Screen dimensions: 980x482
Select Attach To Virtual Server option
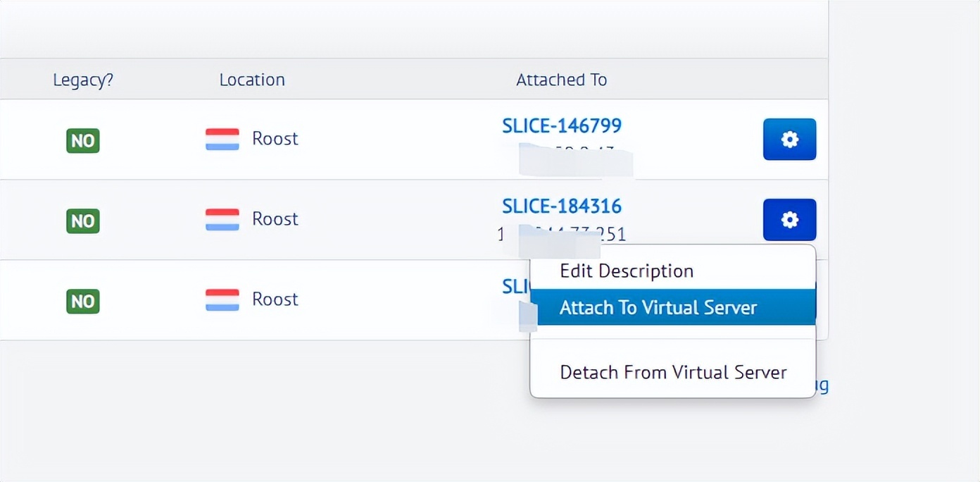tap(658, 308)
